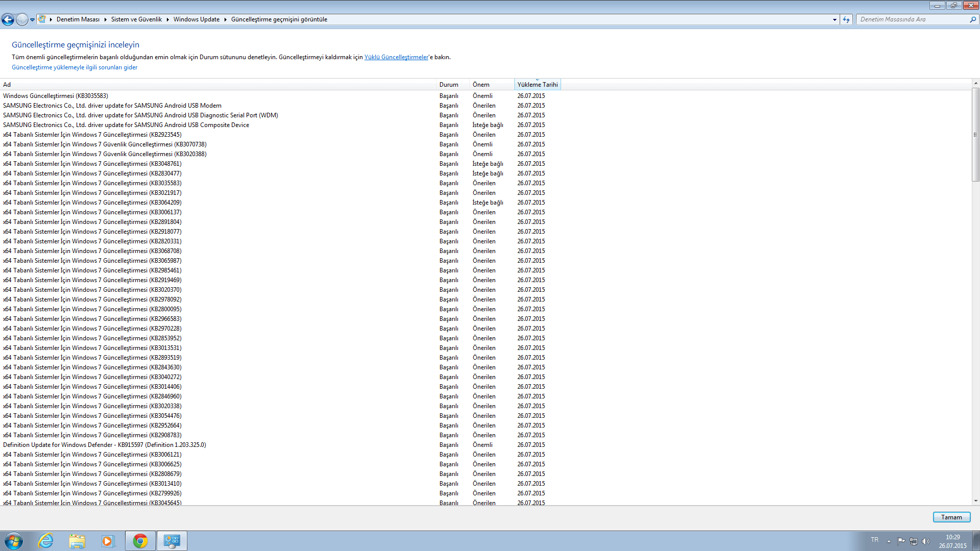Sort by the Durum column header

coord(449,85)
